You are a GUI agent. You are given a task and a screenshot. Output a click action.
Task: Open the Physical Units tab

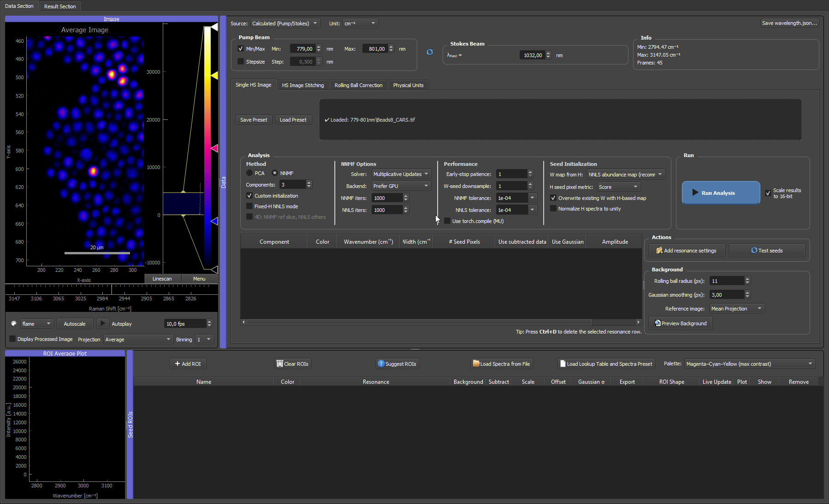tap(409, 85)
